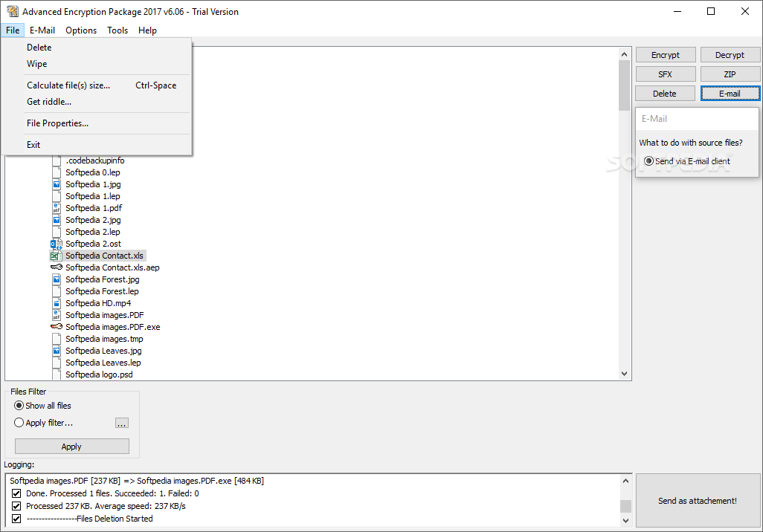Click the Softpedia Leaves.jpg image icon

pos(57,351)
